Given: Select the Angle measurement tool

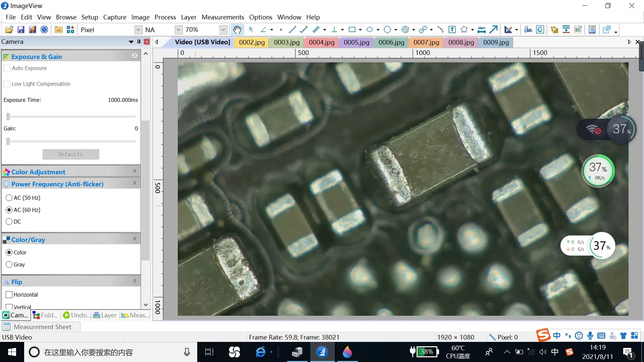Looking at the screenshot, I should pos(263,29).
